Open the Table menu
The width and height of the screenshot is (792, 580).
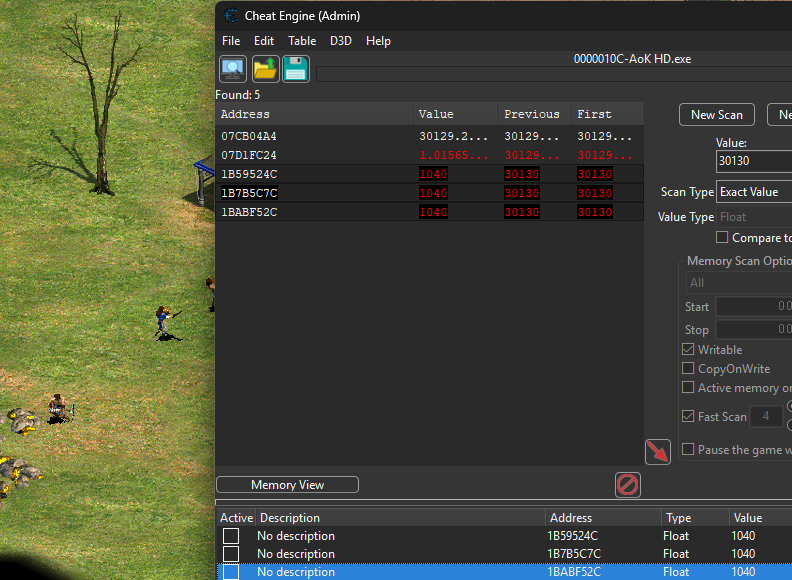pyautogui.click(x=302, y=41)
